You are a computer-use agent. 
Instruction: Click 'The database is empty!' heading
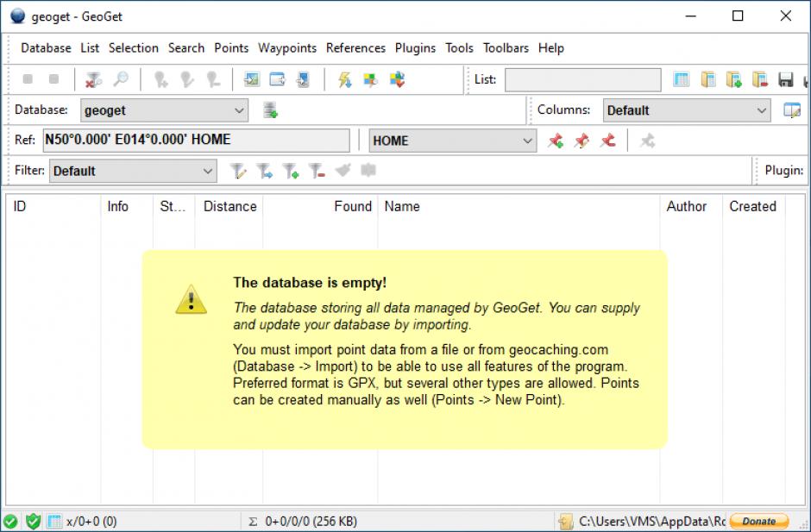click(310, 283)
